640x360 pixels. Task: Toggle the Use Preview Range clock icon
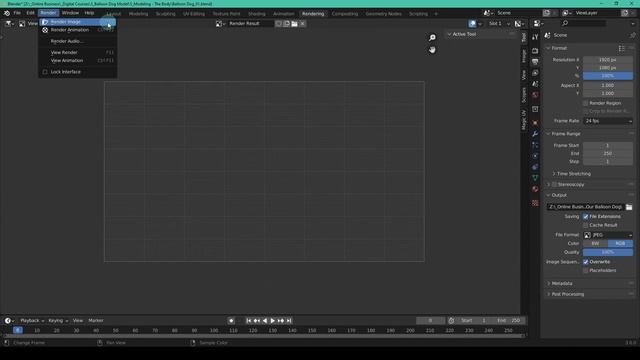tap(451, 321)
